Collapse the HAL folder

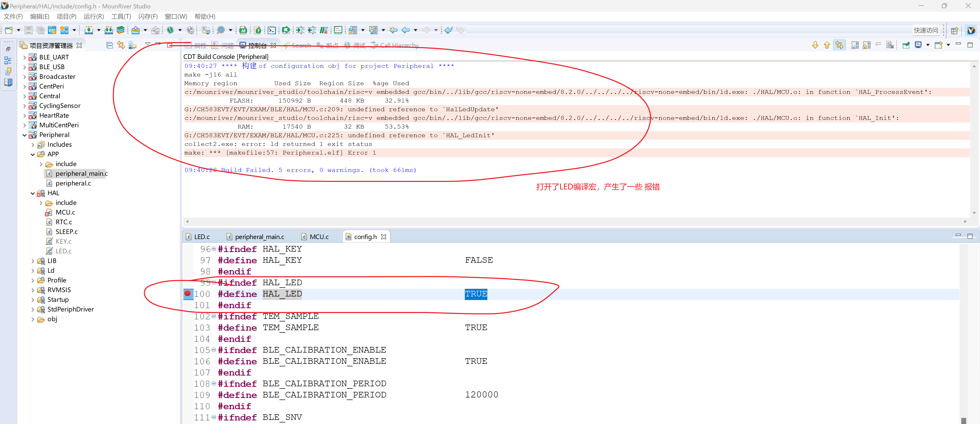click(x=33, y=193)
